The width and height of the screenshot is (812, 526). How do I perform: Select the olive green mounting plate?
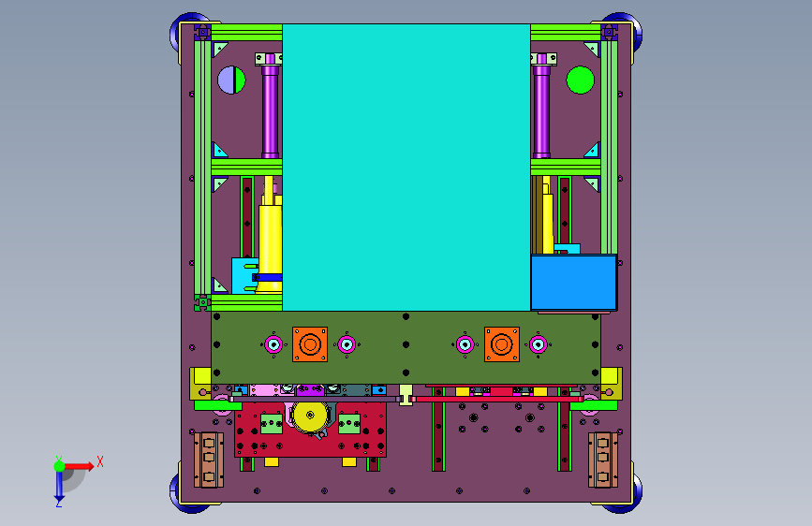pyautogui.click(x=406, y=348)
